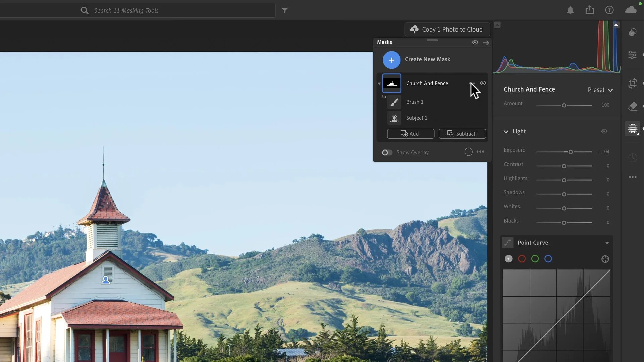
Task: Click the filter funnel icon
Action: point(285,11)
